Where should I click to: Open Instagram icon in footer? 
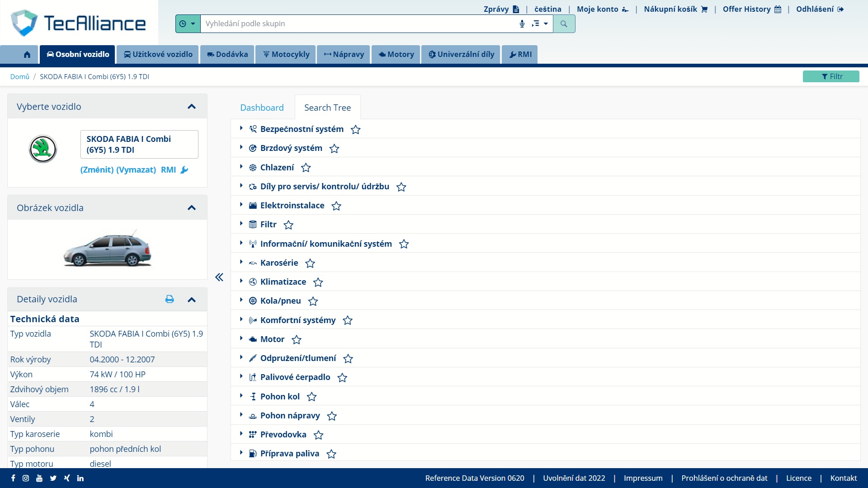click(x=26, y=478)
